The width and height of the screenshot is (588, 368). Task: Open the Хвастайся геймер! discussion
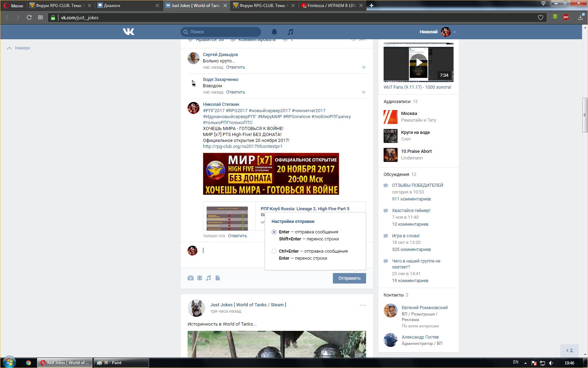tap(411, 211)
